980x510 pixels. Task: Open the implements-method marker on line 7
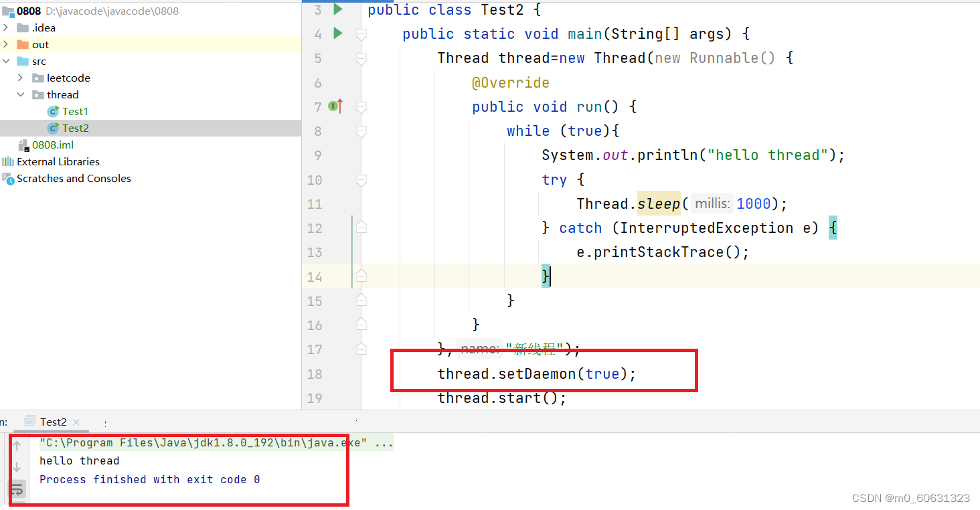336,106
